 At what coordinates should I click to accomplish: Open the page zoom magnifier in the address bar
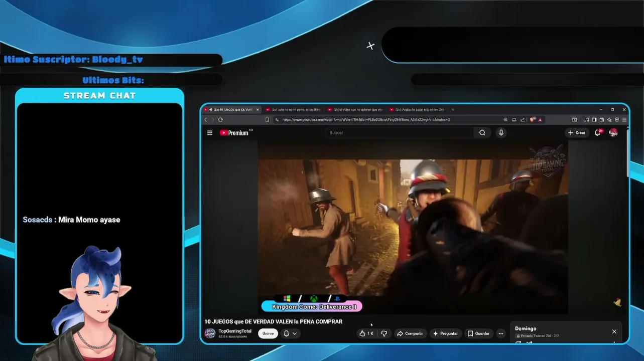(x=505, y=120)
